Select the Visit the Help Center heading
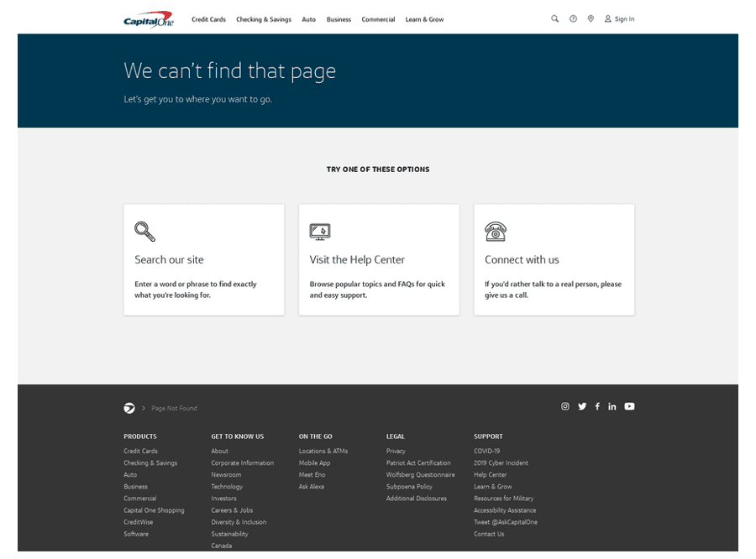The width and height of the screenshot is (756, 559). click(x=357, y=259)
